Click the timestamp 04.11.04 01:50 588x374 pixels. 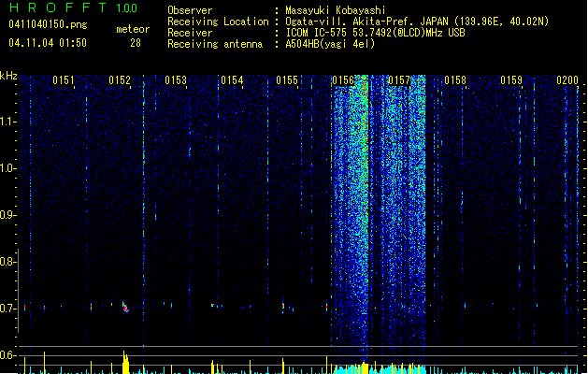(x=48, y=43)
